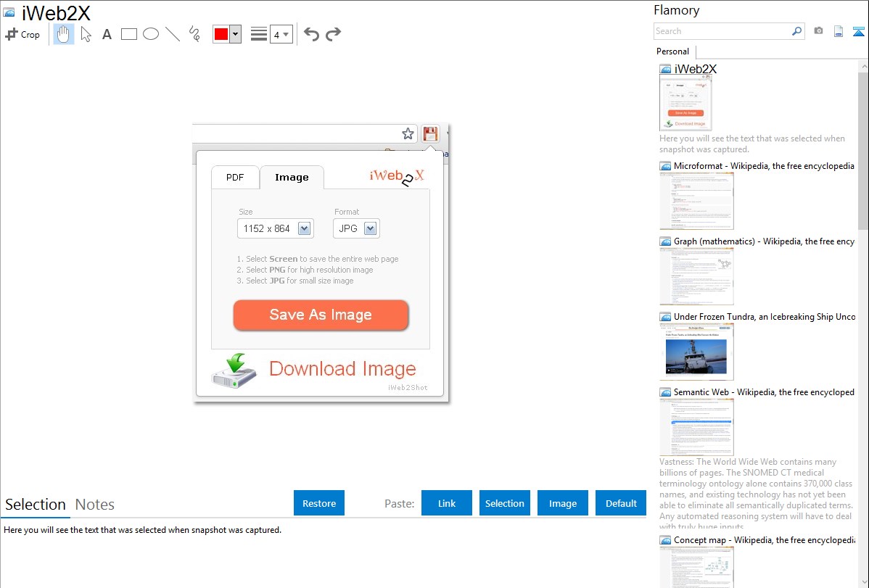Click the Under Frozen Tundra title text
The height and width of the screenshot is (588, 869).
pyautogui.click(x=765, y=317)
